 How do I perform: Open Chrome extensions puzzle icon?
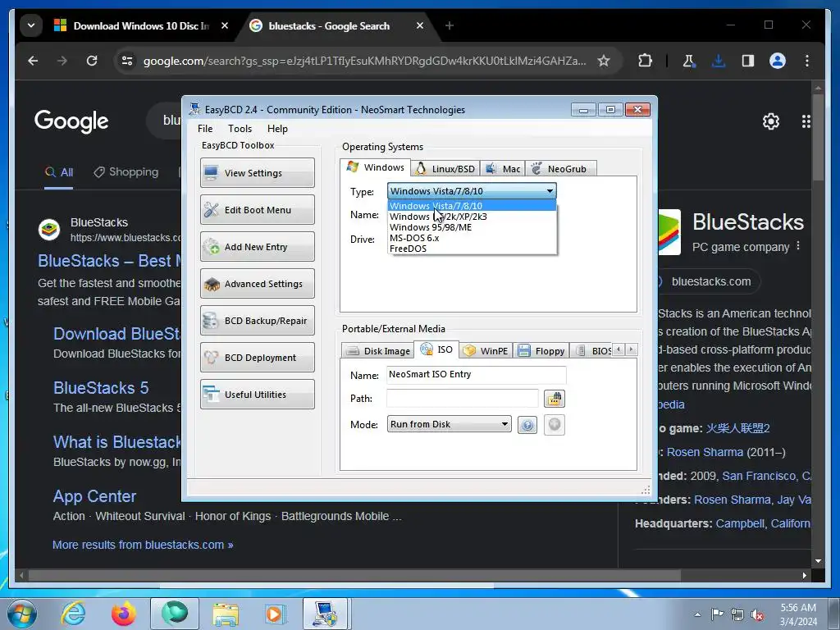click(645, 61)
